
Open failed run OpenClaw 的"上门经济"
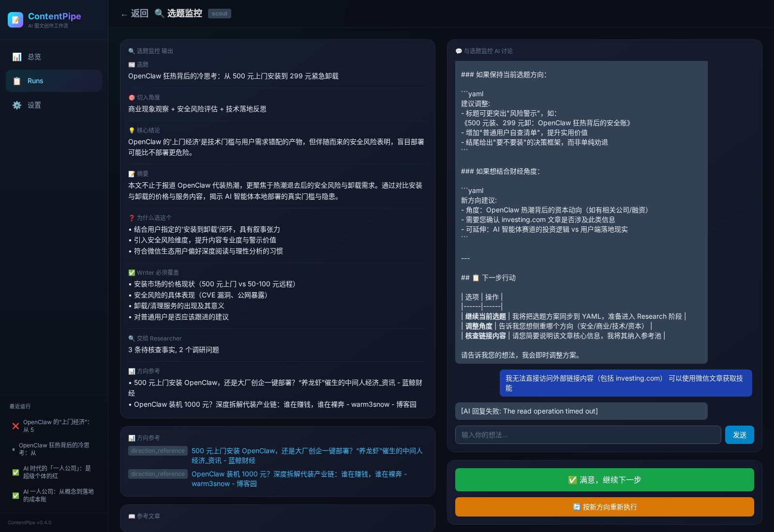pyautogui.click(x=54, y=426)
